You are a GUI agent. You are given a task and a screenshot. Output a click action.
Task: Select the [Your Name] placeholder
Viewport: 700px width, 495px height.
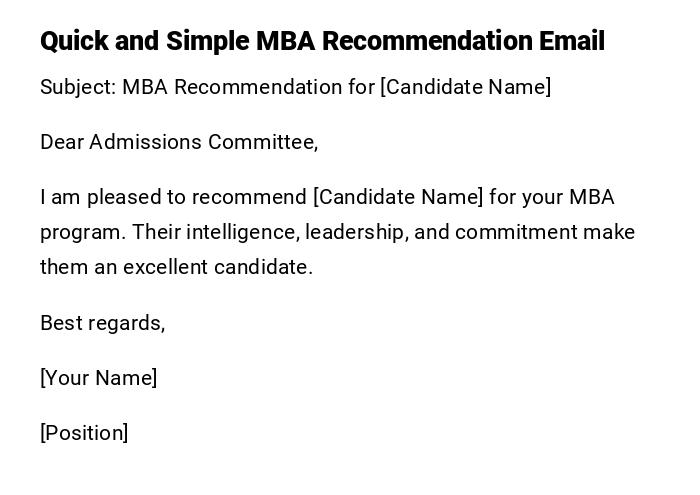pos(98,378)
